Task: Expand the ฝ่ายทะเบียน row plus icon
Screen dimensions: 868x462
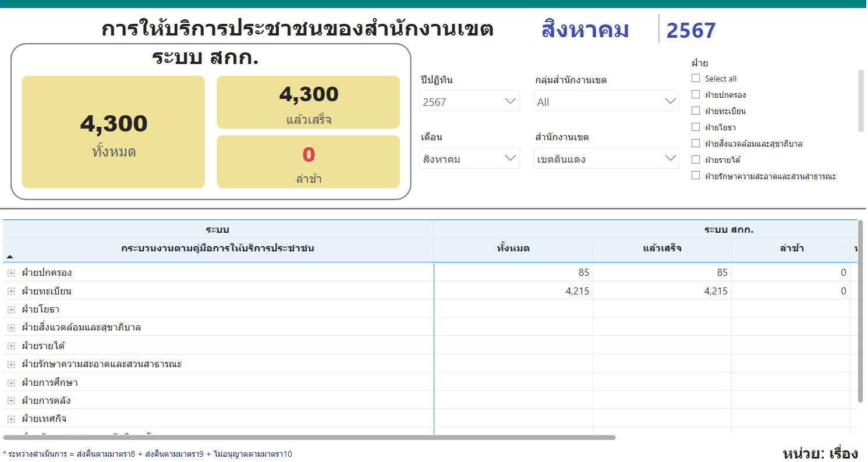Action: pos(11,292)
